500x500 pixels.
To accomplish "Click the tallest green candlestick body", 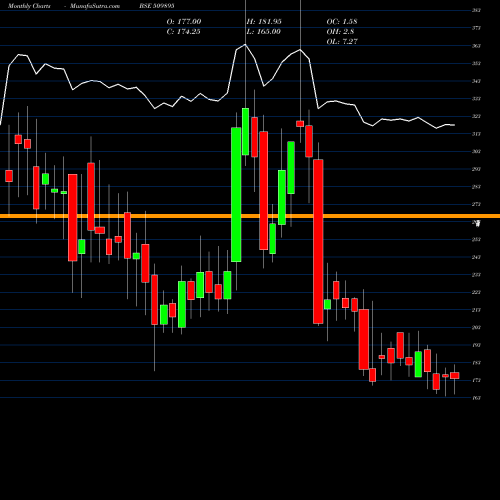I will [x=236, y=195].
